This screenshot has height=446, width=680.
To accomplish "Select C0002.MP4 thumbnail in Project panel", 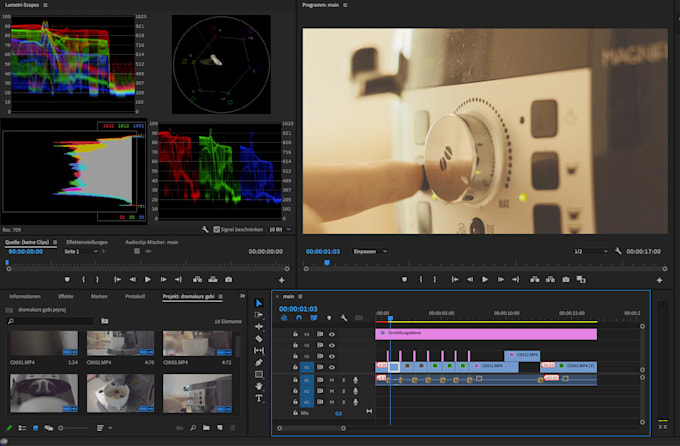I will (120, 343).
